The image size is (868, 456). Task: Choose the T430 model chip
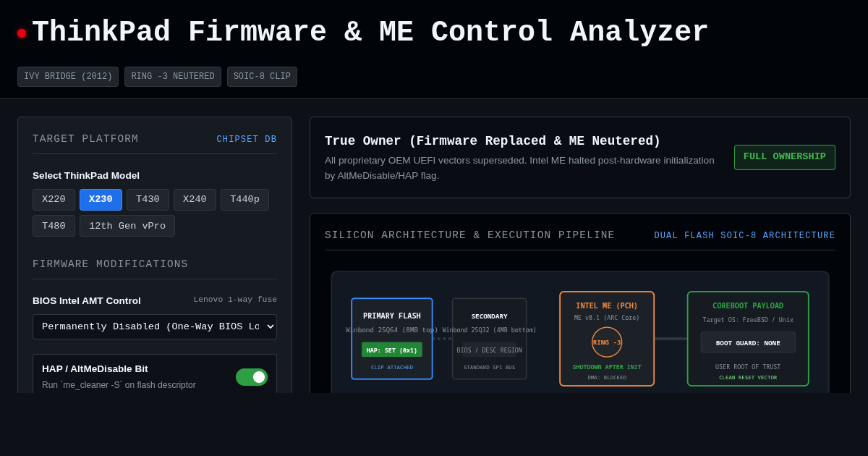(148, 200)
